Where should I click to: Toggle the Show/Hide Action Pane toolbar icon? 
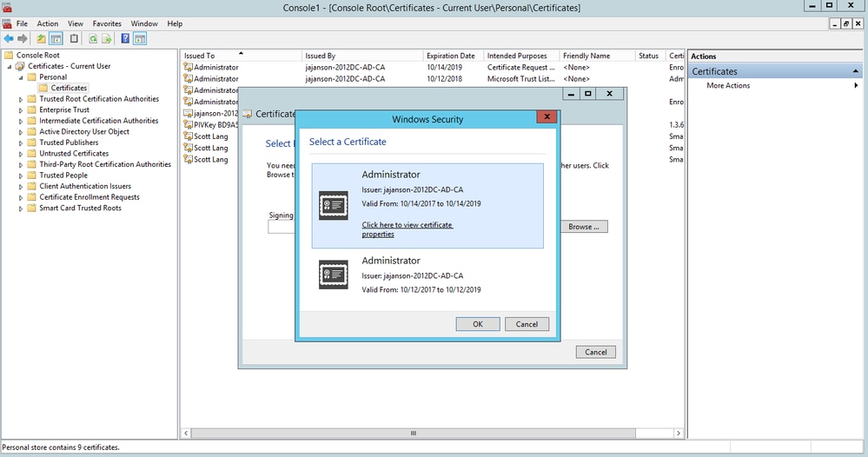pyautogui.click(x=140, y=39)
